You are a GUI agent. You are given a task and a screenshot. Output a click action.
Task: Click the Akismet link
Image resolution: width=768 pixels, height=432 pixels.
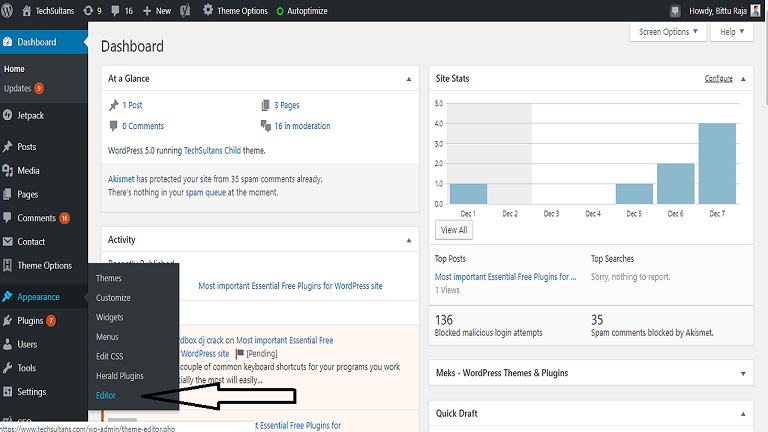tap(121, 179)
